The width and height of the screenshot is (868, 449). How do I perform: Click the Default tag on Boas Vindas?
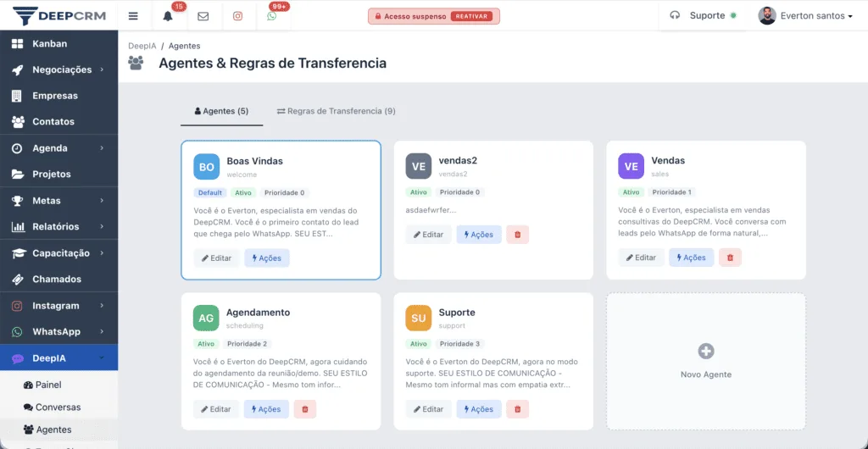point(210,193)
